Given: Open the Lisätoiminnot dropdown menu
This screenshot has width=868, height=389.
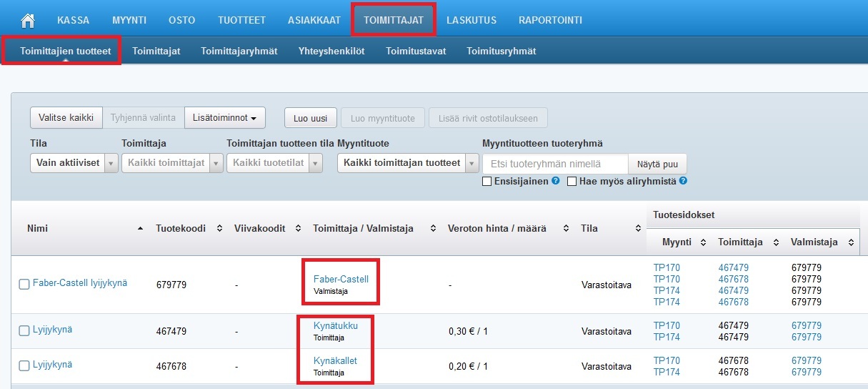Looking at the screenshot, I should click(224, 118).
